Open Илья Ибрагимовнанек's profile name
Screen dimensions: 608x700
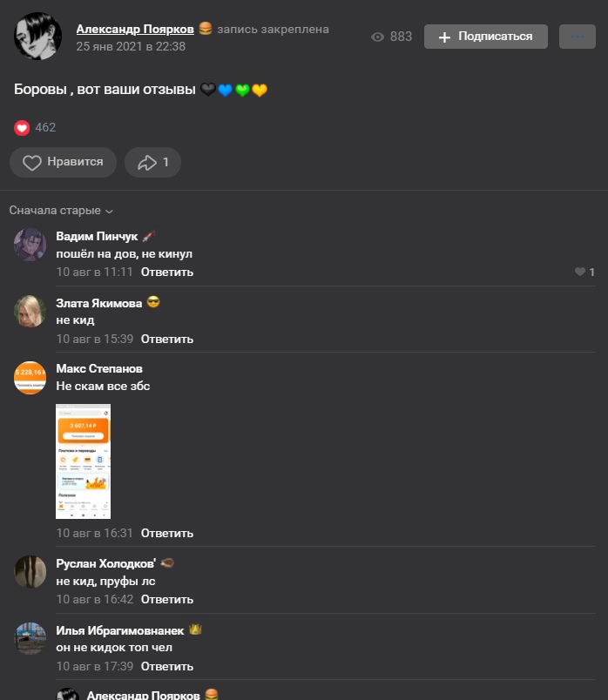pyautogui.click(x=119, y=630)
